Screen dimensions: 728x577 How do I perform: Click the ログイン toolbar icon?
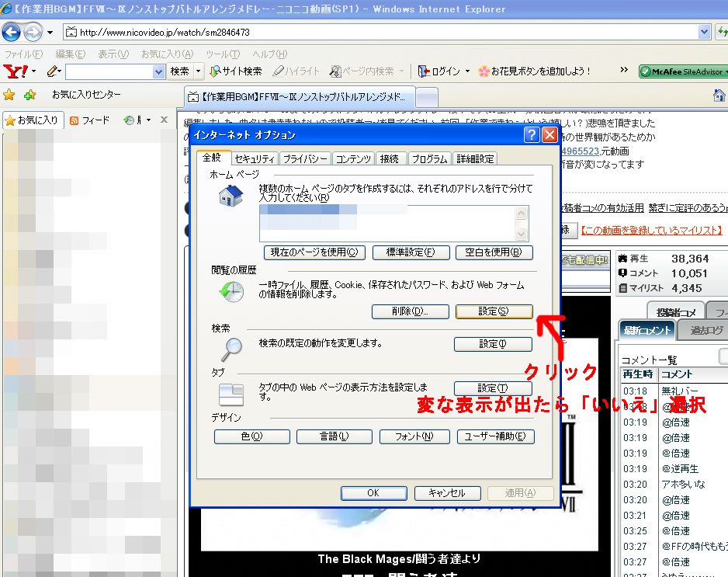(x=439, y=71)
